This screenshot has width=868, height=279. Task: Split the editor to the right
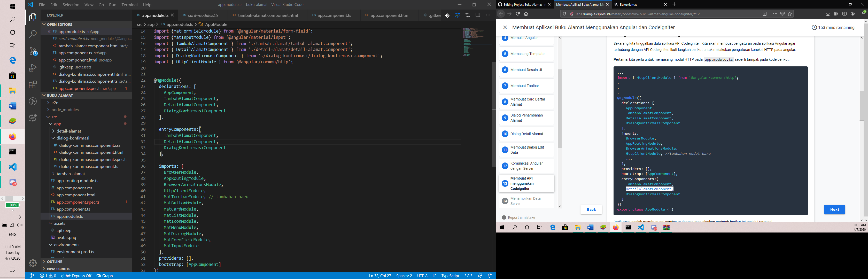[x=478, y=15]
